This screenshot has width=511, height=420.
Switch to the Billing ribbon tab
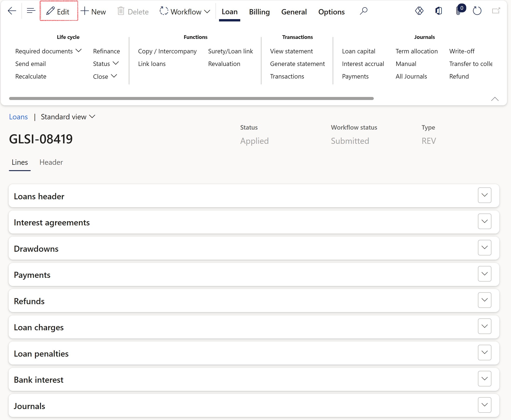259,12
